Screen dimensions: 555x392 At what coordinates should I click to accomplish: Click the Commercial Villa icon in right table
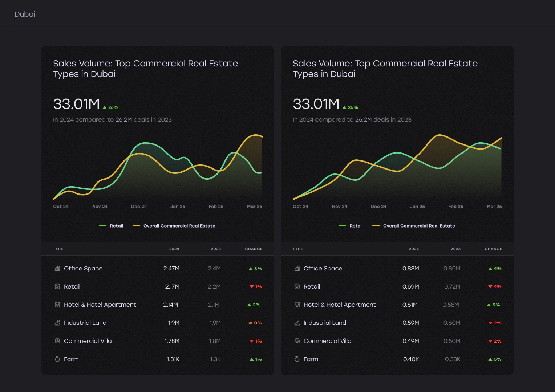pyautogui.click(x=297, y=341)
